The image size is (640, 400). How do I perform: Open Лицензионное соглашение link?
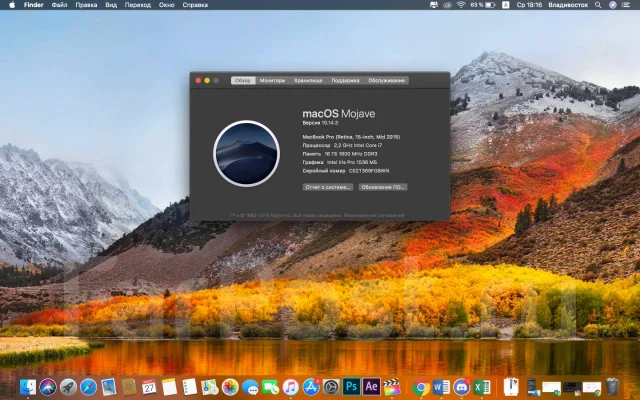point(374,215)
